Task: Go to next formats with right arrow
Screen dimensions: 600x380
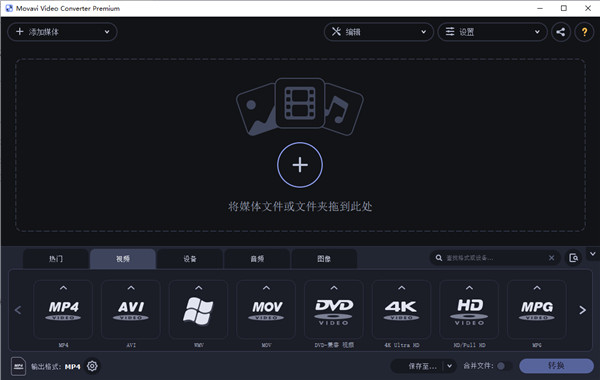Action: [582, 310]
